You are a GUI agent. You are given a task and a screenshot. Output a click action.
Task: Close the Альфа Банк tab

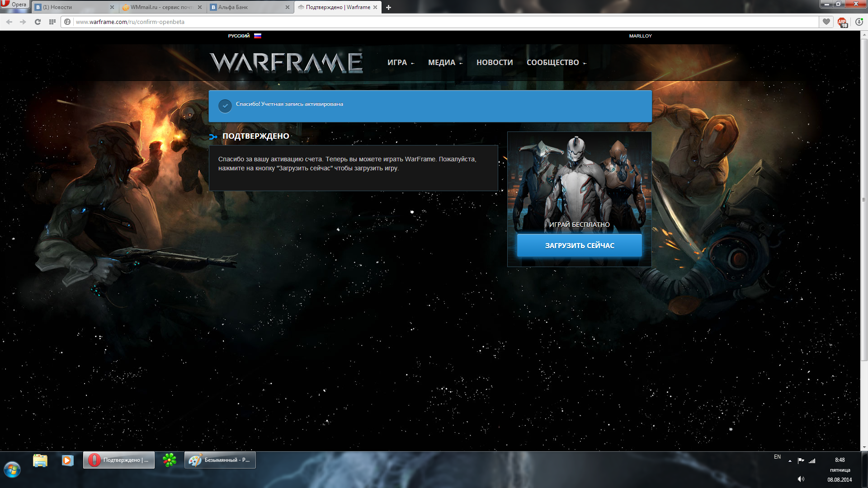(x=288, y=7)
